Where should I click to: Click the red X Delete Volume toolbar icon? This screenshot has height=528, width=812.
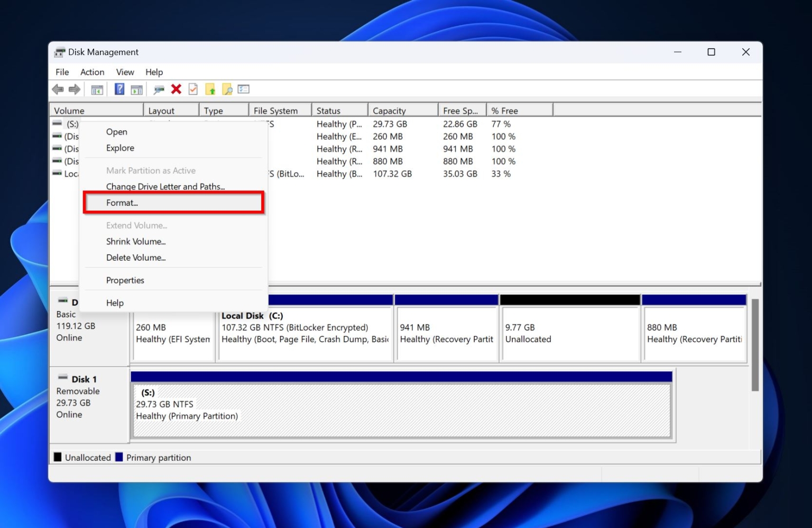(176, 89)
